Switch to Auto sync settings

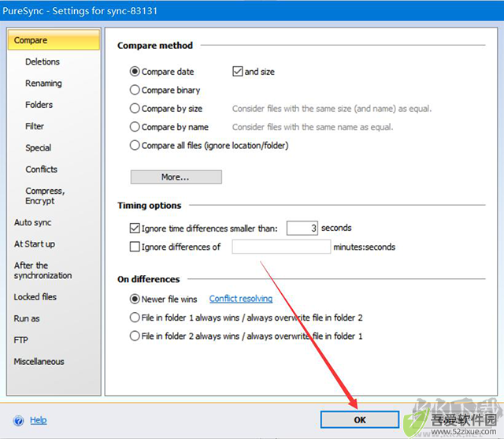click(32, 222)
